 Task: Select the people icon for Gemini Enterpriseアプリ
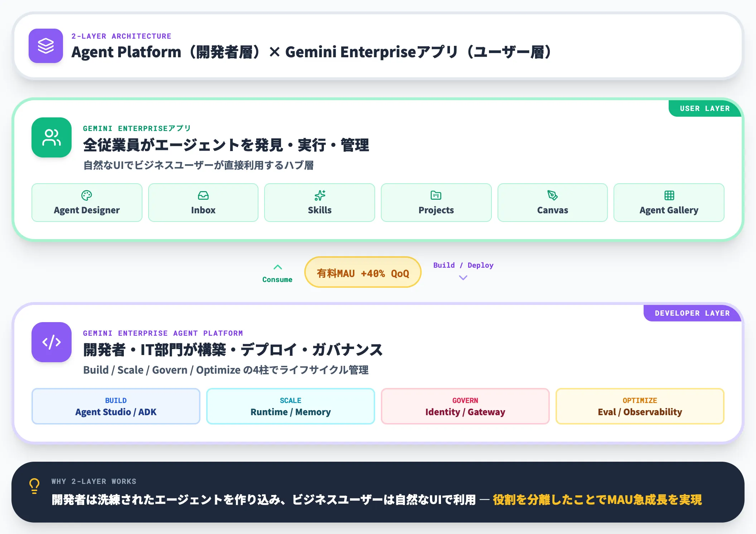tap(51, 138)
